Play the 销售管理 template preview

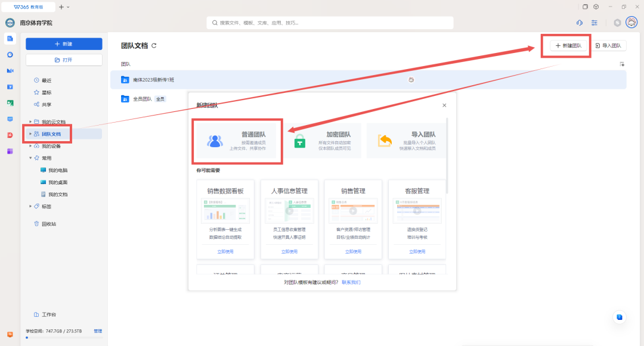(353, 211)
